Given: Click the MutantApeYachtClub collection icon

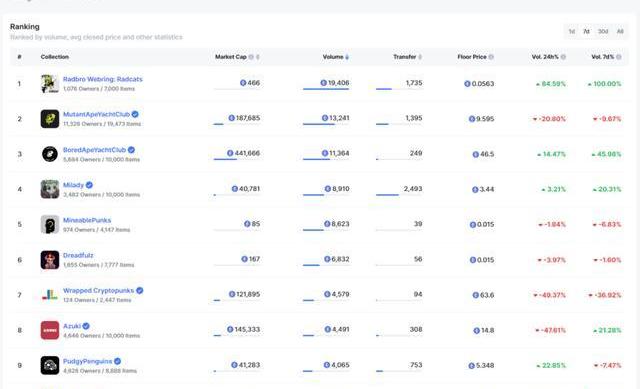Looking at the screenshot, I should coord(50,119).
